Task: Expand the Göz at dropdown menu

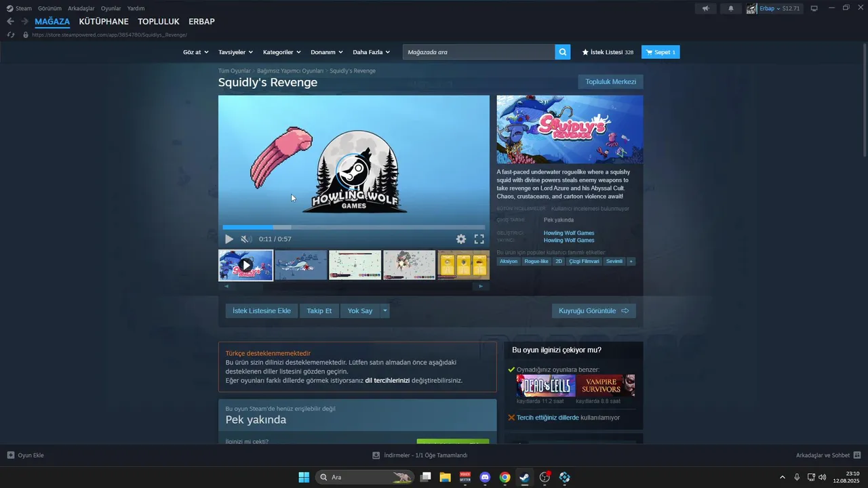Action: tap(195, 52)
